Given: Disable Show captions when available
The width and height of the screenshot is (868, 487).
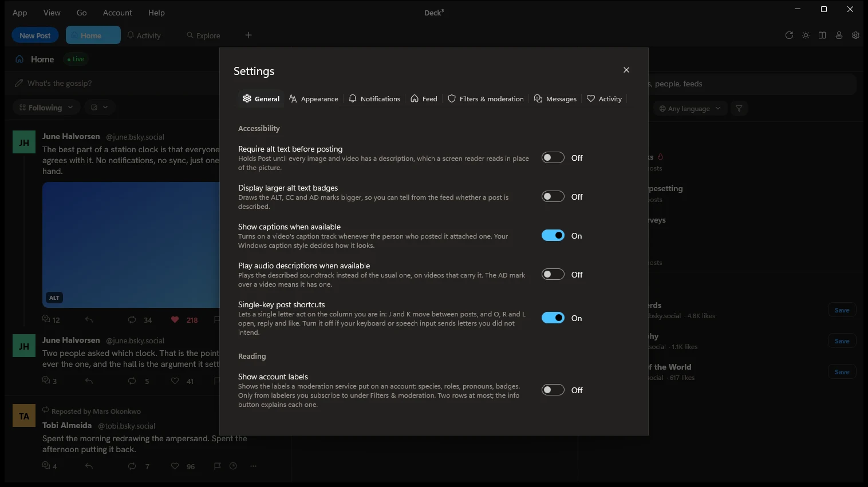Looking at the screenshot, I should (553, 235).
